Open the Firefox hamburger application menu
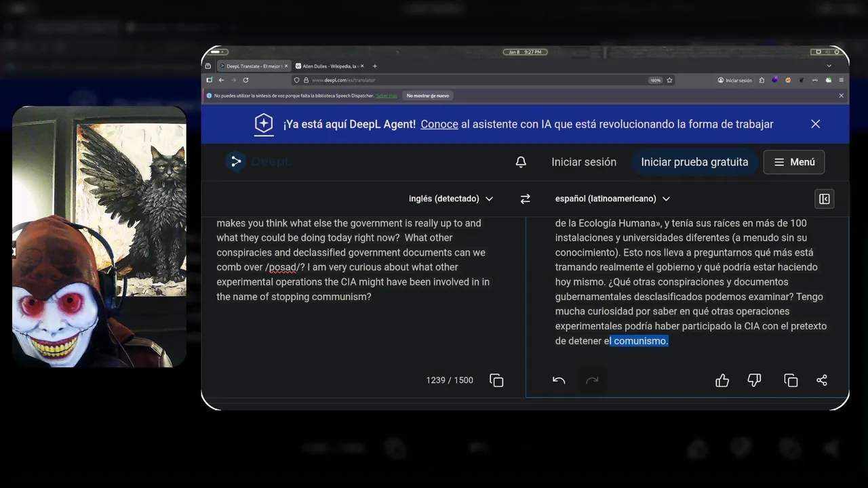 [842, 80]
